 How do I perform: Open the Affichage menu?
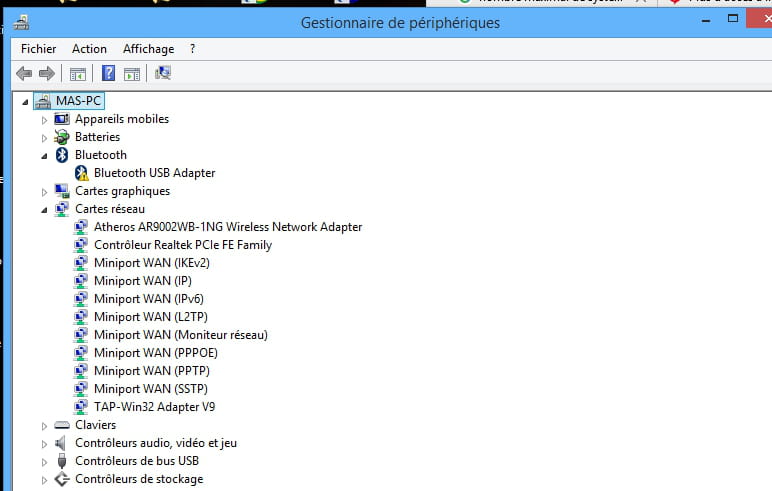148,49
